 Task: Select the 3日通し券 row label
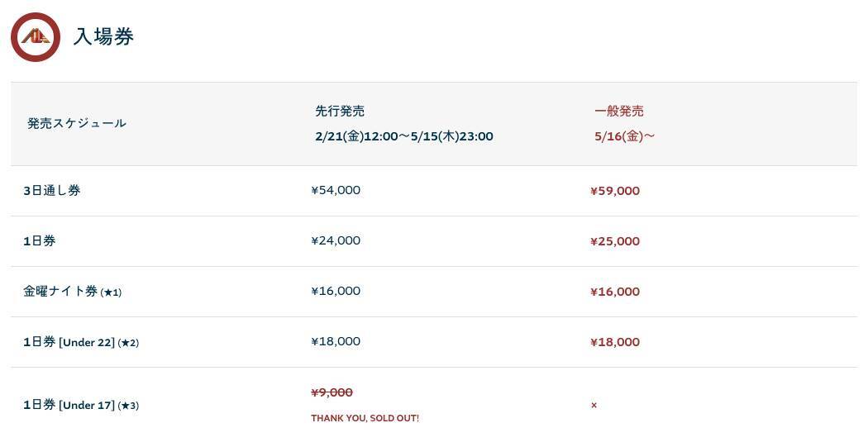[52, 191]
